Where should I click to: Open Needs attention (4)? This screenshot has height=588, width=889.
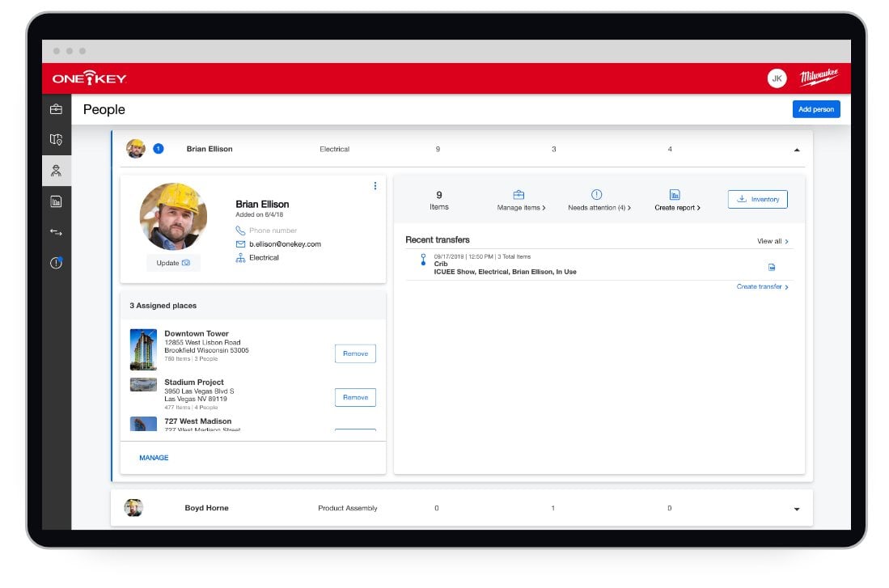(599, 201)
